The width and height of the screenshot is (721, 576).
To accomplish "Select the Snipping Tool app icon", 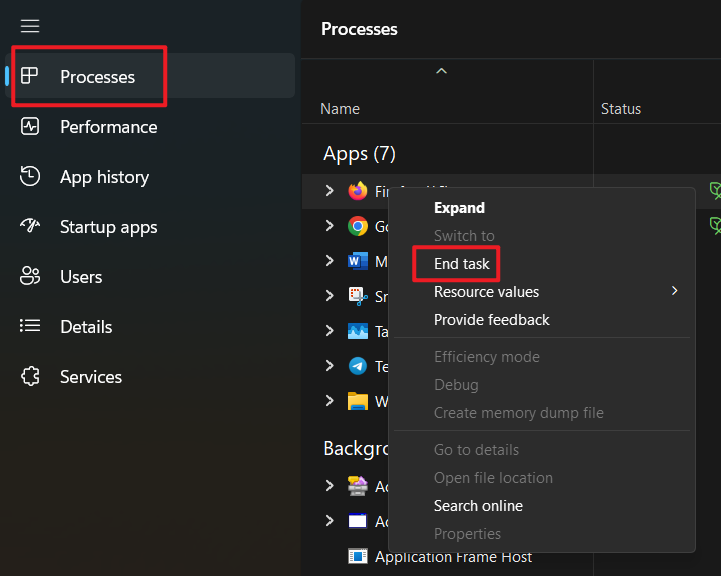I will [x=358, y=296].
